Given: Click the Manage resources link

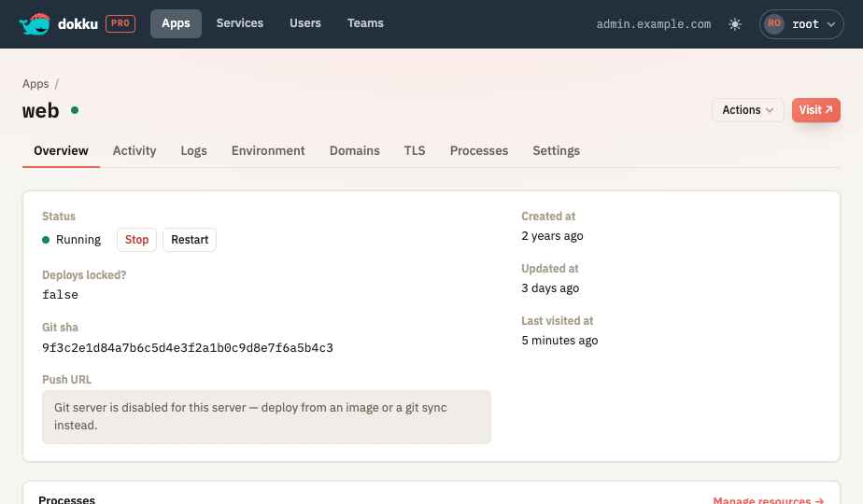Looking at the screenshot, I should tap(769, 500).
